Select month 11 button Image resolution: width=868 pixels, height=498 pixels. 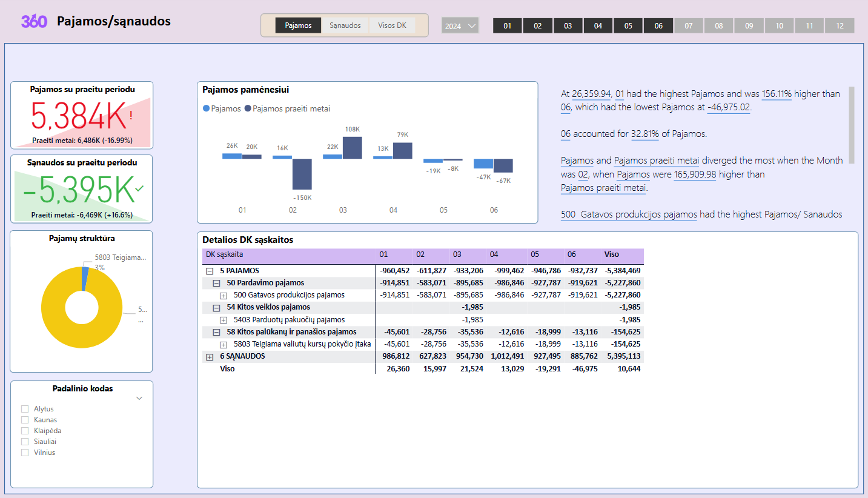click(x=809, y=25)
